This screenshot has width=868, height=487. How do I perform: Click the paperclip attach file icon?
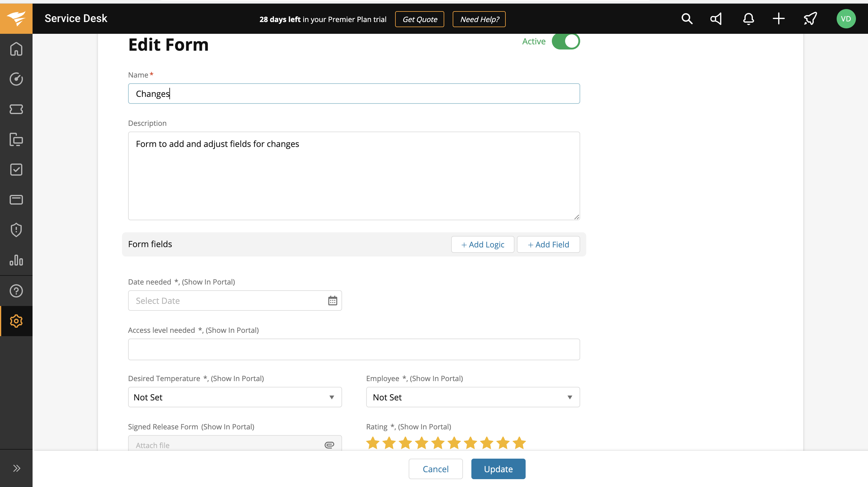(x=329, y=445)
